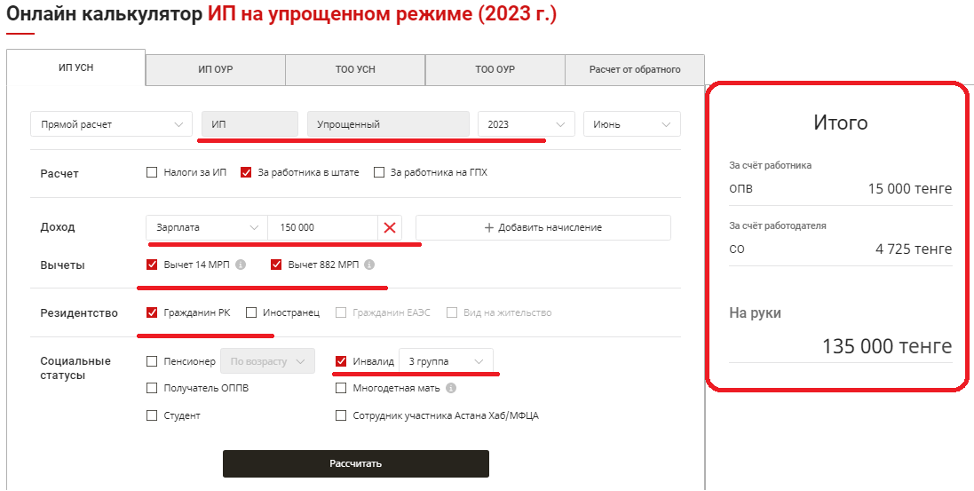Click the Резидентство section label
The width and height of the screenshot is (974, 491).
[79, 313]
